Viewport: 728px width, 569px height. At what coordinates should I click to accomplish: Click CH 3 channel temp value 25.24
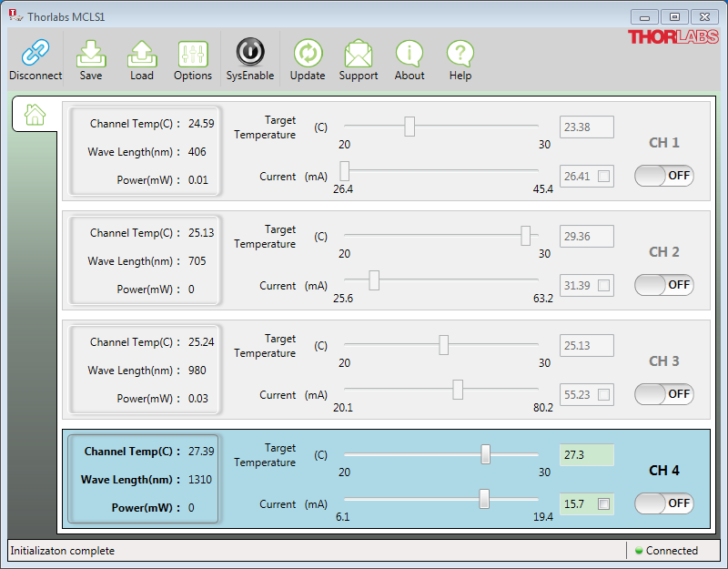point(201,342)
